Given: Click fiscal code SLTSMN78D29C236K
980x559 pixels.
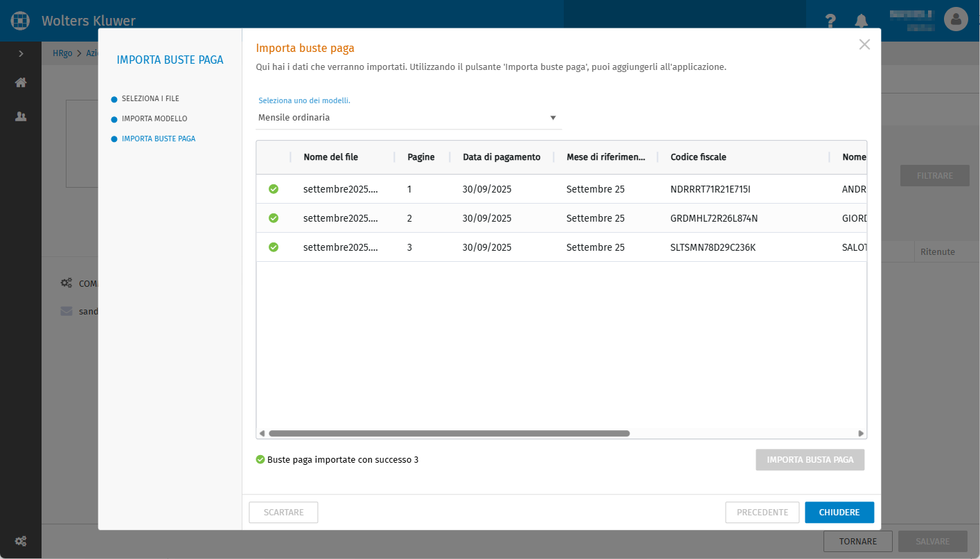Looking at the screenshot, I should pyautogui.click(x=713, y=247).
